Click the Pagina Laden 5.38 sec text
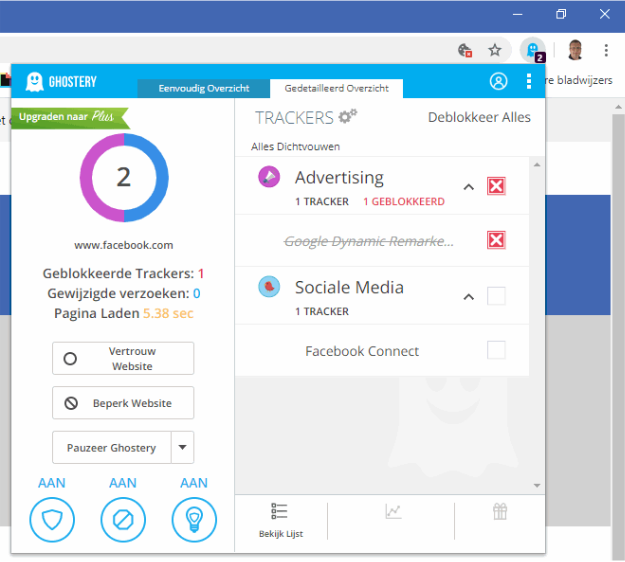The width and height of the screenshot is (625, 562). (x=124, y=313)
